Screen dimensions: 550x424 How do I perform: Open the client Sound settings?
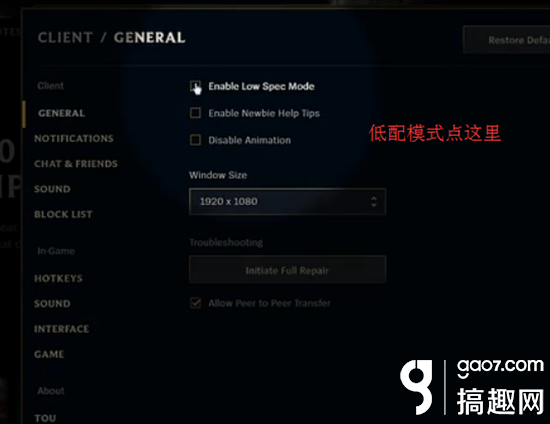click(52, 189)
